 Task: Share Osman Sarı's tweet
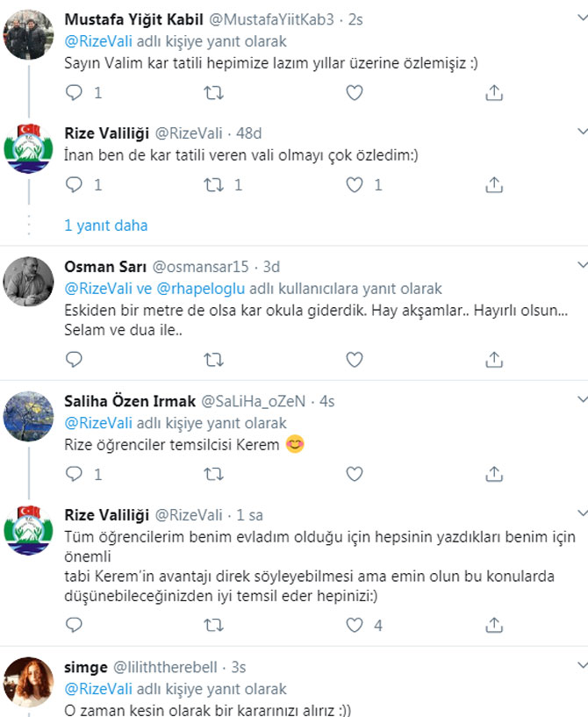click(494, 359)
